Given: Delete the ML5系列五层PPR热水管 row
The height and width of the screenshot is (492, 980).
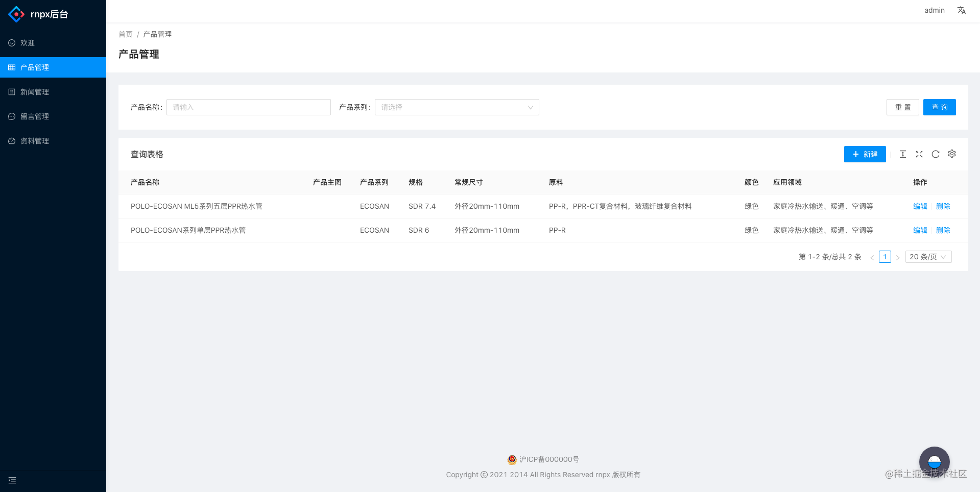Looking at the screenshot, I should pyautogui.click(x=943, y=206).
